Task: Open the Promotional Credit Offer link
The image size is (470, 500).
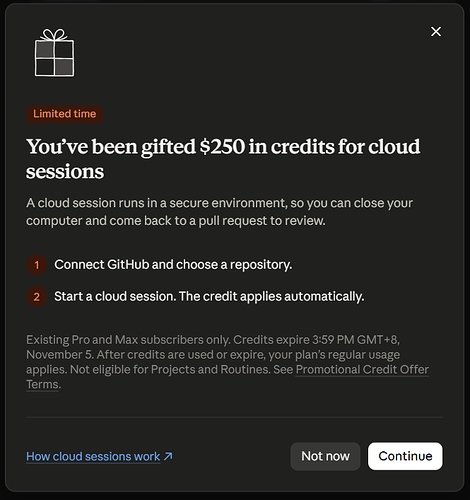Action: point(362,370)
